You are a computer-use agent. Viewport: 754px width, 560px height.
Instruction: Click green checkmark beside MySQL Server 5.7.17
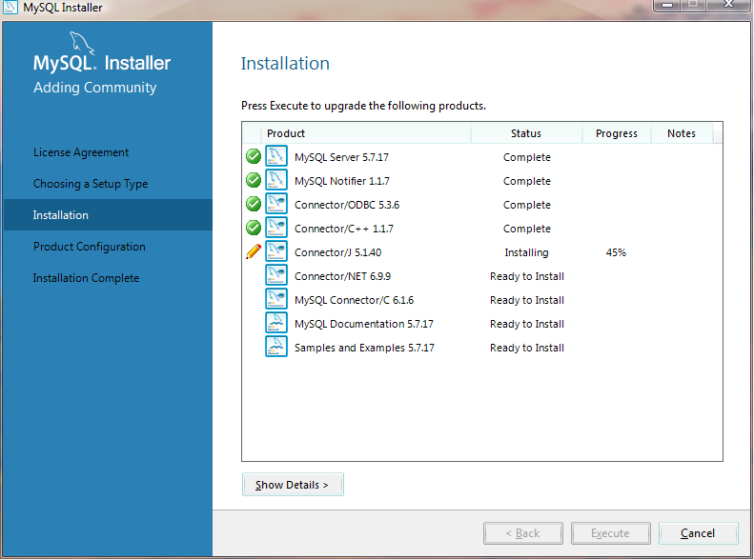pos(254,156)
